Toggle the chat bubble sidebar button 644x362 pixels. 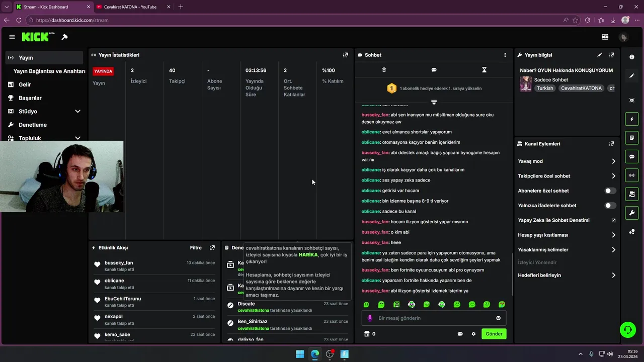pyautogui.click(x=632, y=156)
